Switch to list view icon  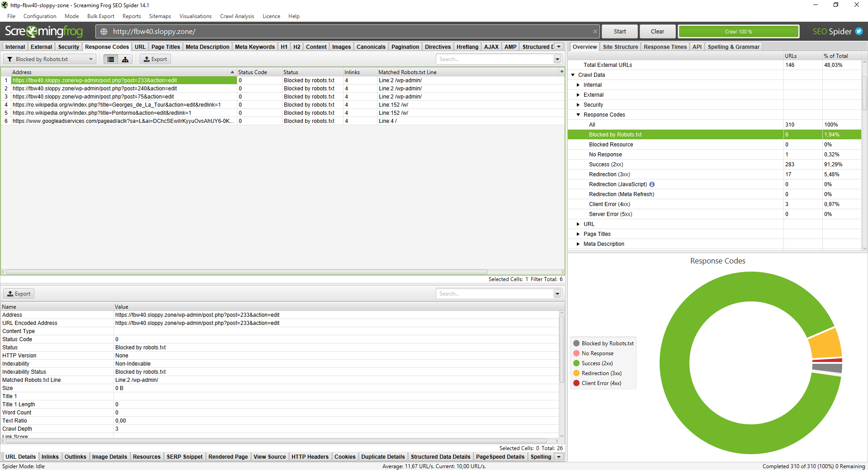[111, 59]
